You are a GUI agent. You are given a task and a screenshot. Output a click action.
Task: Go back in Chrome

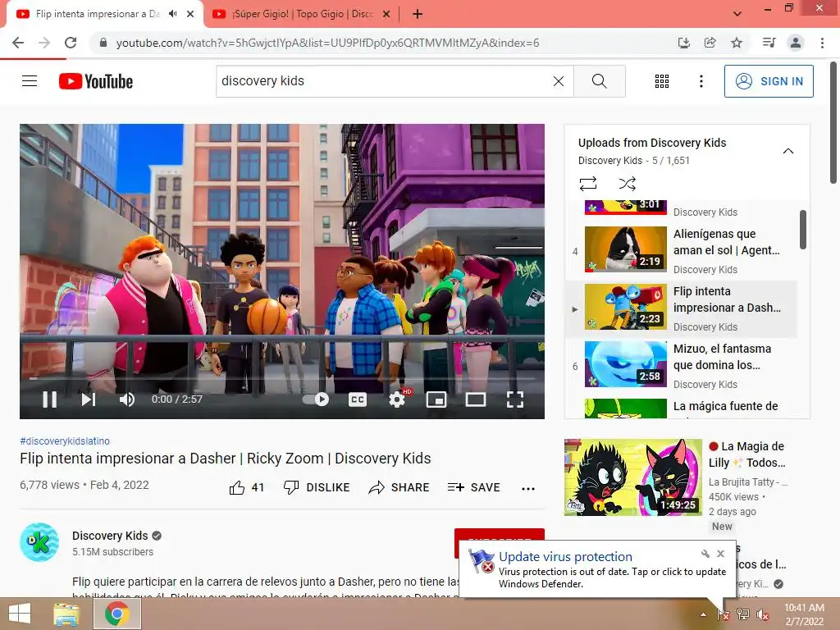pyautogui.click(x=18, y=43)
